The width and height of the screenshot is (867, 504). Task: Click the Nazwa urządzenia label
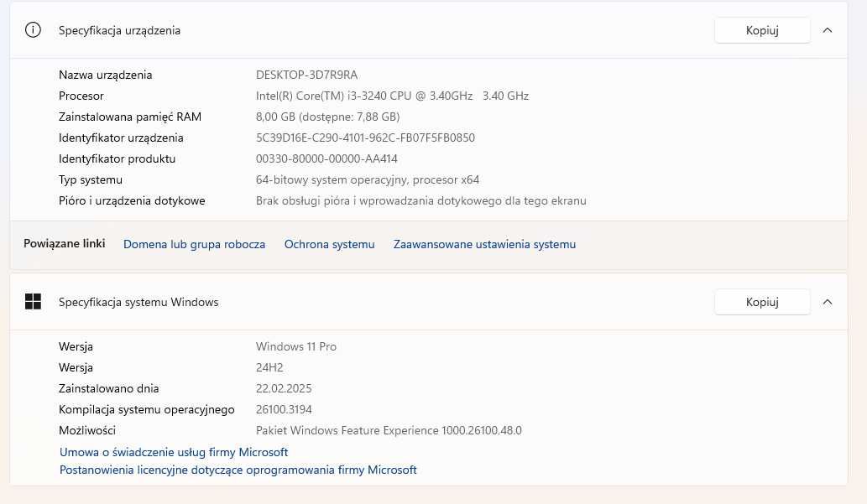[105, 75]
